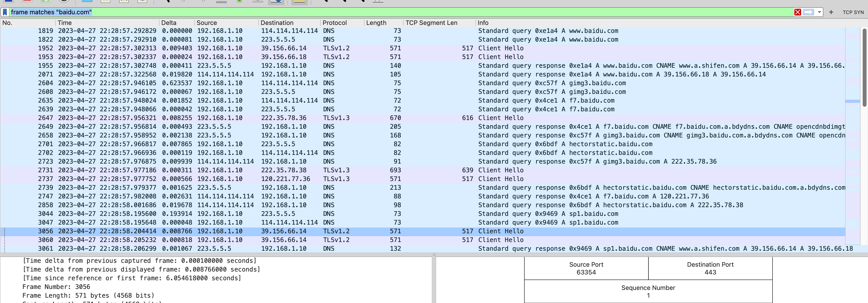This screenshot has height=303, width=868.
Task: Apply the display filter with the blue arrow icon
Action: 809,12
